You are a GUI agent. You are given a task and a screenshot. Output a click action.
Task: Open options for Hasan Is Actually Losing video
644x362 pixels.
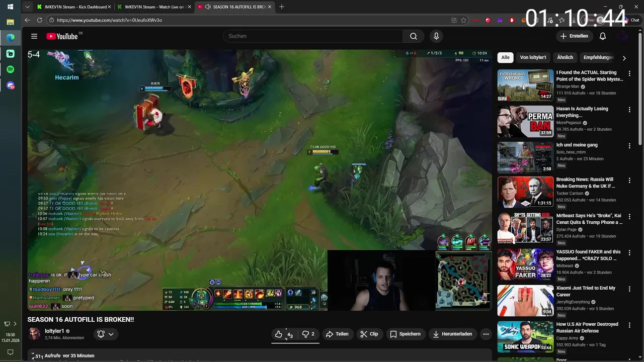pyautogui.click(x=629, y=110)
